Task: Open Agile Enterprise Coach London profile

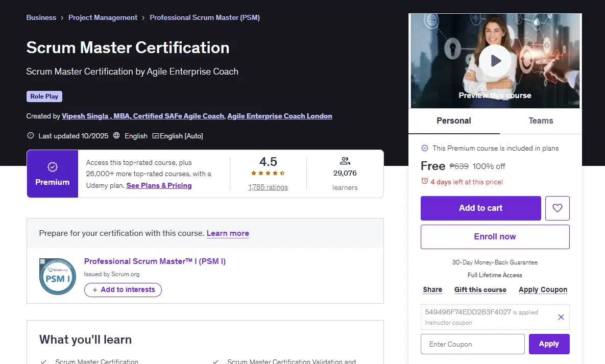Action: click(x=280, y=116)
